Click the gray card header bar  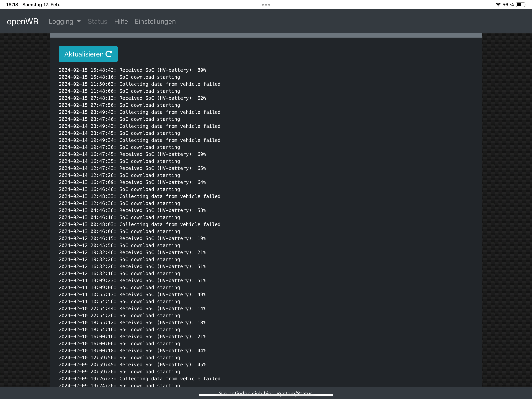pyautogui.click(x=266, y=36)
